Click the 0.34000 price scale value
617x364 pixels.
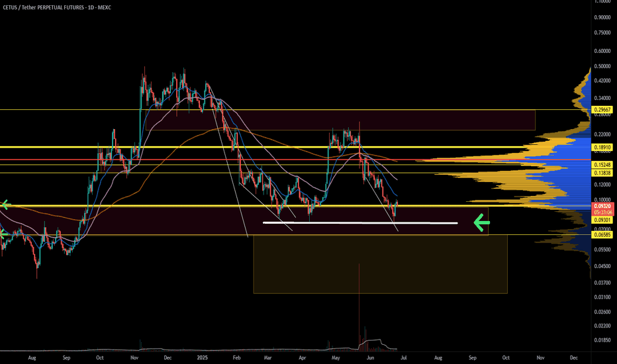pyautogui.click(x=602, y=98)
